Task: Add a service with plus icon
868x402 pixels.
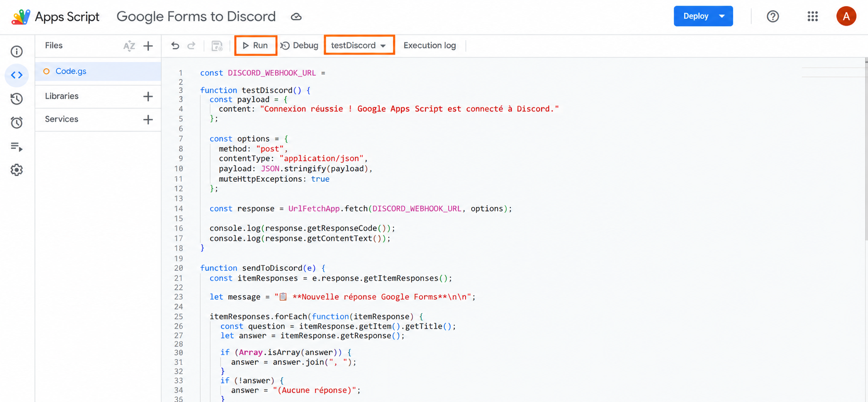Action: point(148,120)
